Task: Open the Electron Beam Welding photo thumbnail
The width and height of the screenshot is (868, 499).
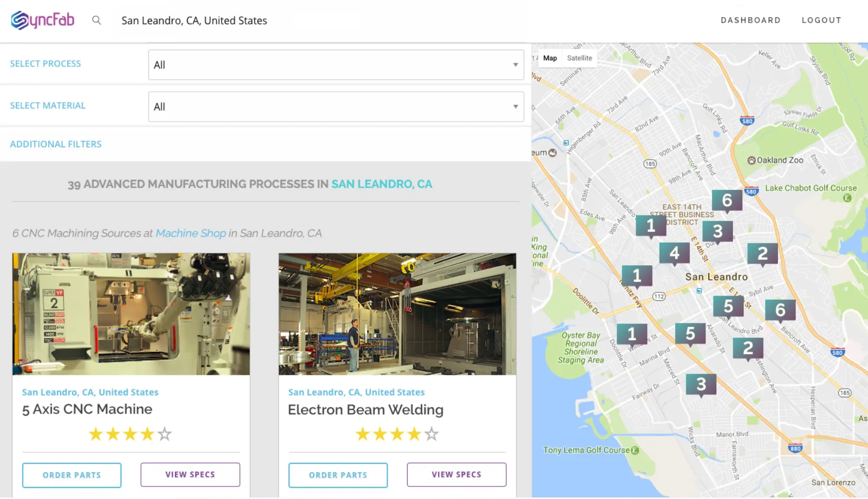Action: 397,314
